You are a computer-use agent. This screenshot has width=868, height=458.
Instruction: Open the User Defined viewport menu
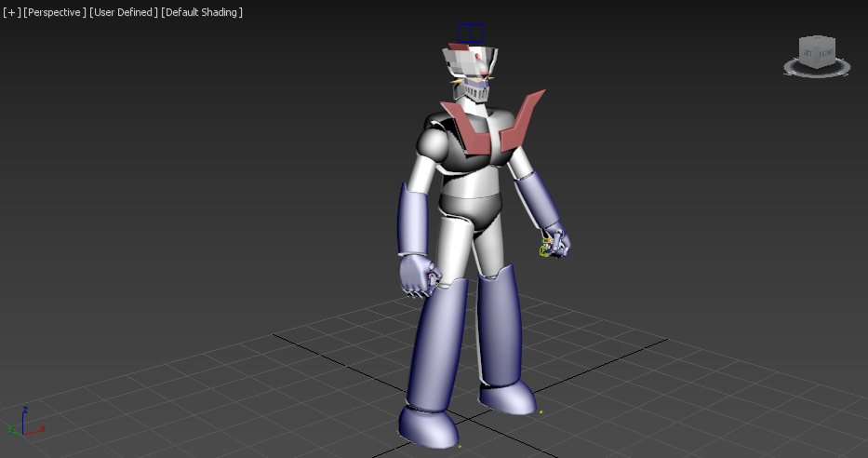(124, 12)
